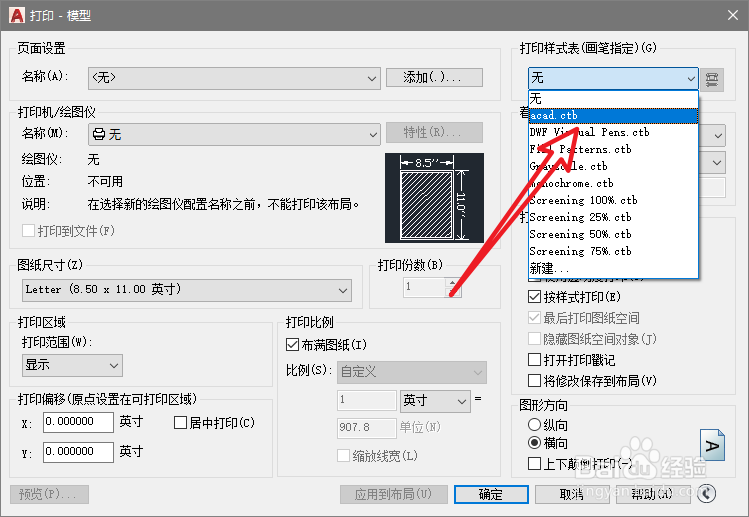Enable 居中打印(C) center the plot

coord(180,423)
